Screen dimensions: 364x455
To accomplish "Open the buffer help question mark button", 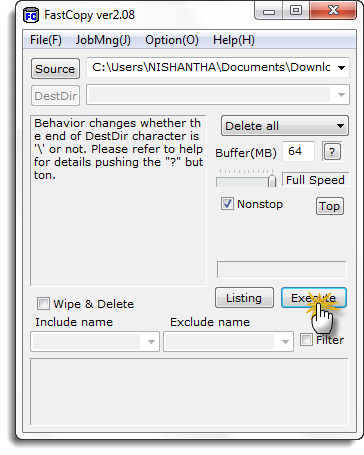I will [x=332, y=152].
